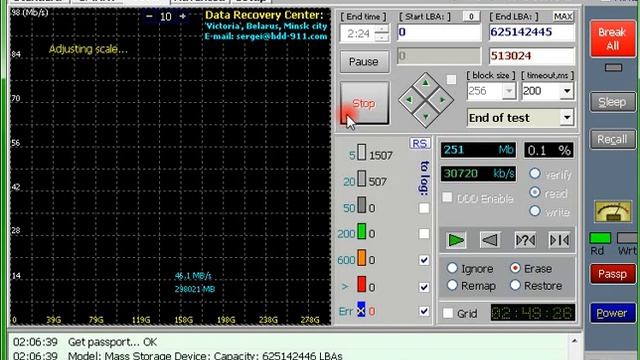Click the up arrow in the diamond navigator
The height and width of the screenshot is (360, 640).
coord(425,83)
